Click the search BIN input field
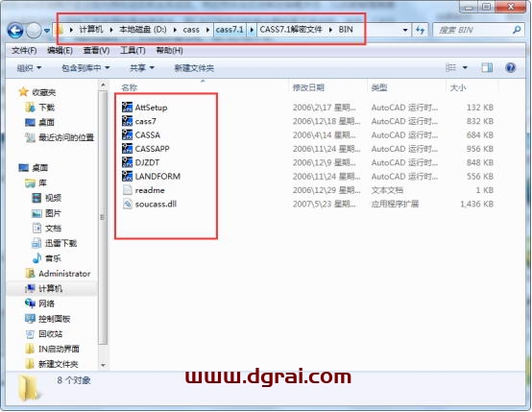 (472, 30)
